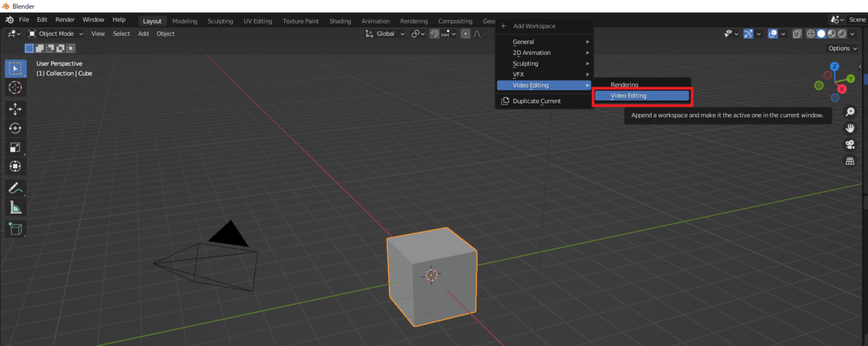Select the Rotate tool
Image resolution: width=868 pixels, height=346 pixels.
pos(14,128)
